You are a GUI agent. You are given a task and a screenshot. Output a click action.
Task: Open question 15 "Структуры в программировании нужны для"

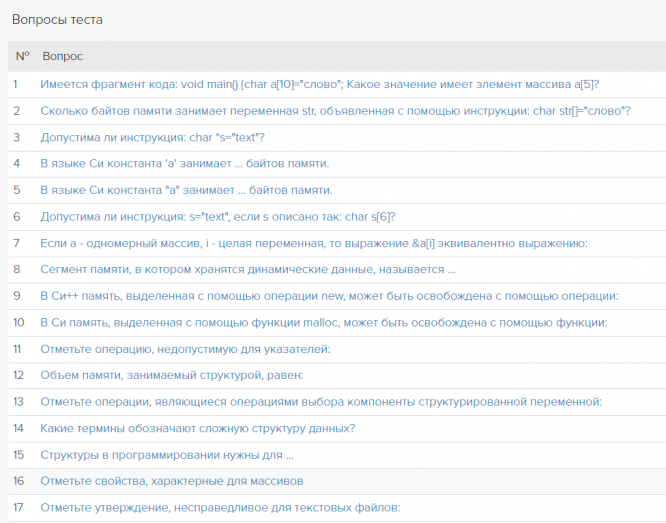coord(167,455)
